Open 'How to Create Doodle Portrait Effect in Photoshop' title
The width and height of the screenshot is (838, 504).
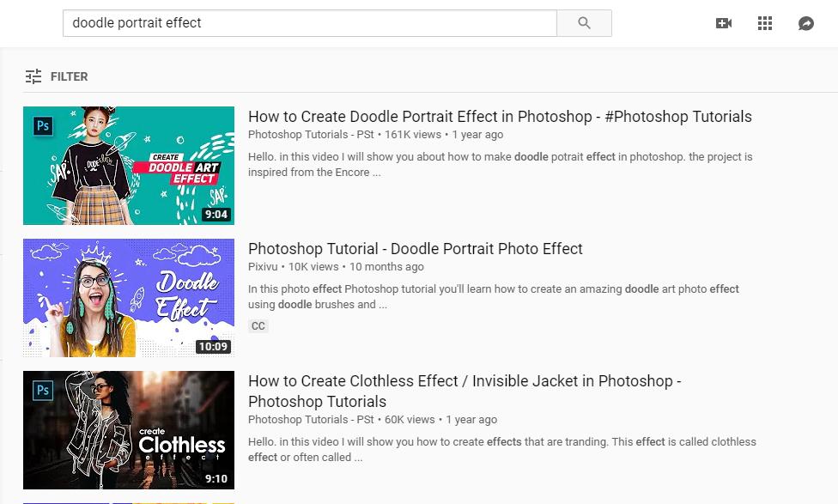(x=500, y=117)
